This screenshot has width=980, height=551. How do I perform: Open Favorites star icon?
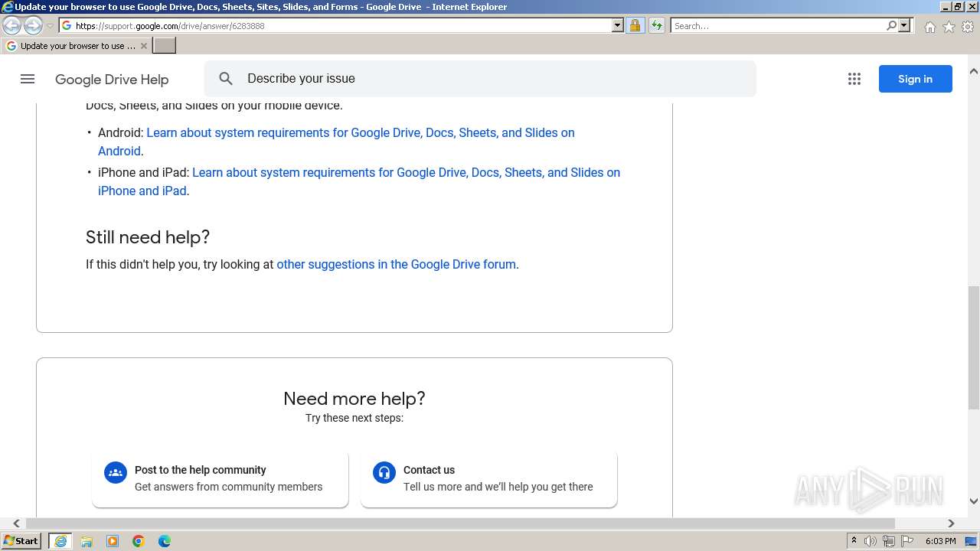(x=949, y=27)
